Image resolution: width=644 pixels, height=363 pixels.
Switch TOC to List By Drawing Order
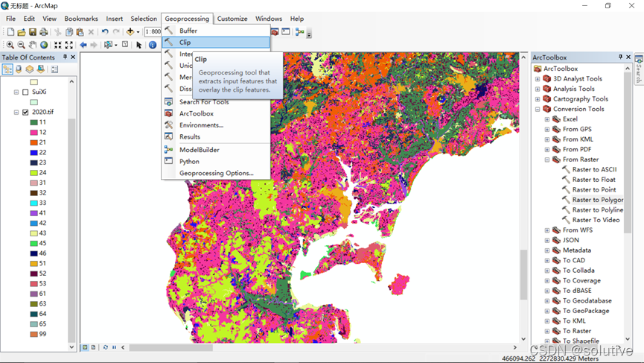coord(7,69)
